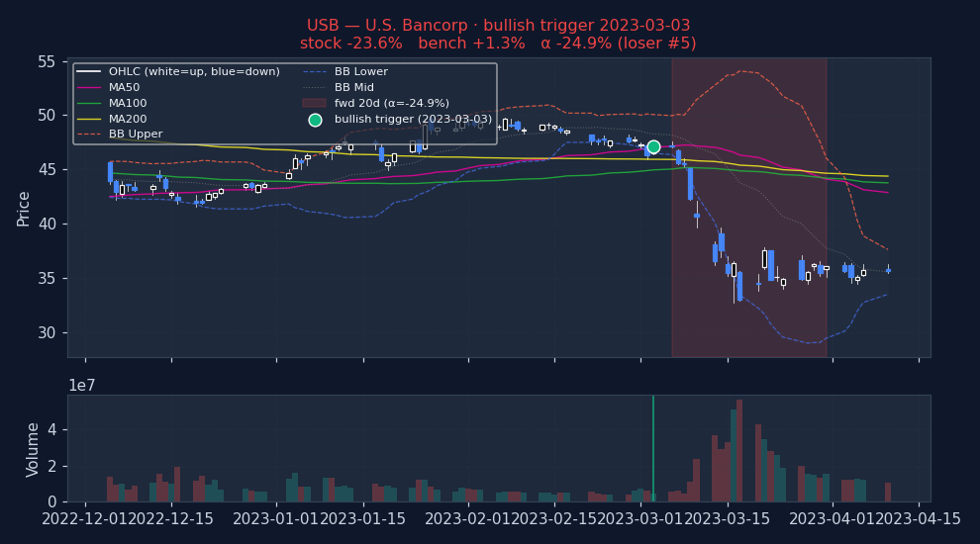The height and width of the screenshot is (544, 980).
Task: Click the blue dashed BB Lower legend line
Action: pos(315,72)
